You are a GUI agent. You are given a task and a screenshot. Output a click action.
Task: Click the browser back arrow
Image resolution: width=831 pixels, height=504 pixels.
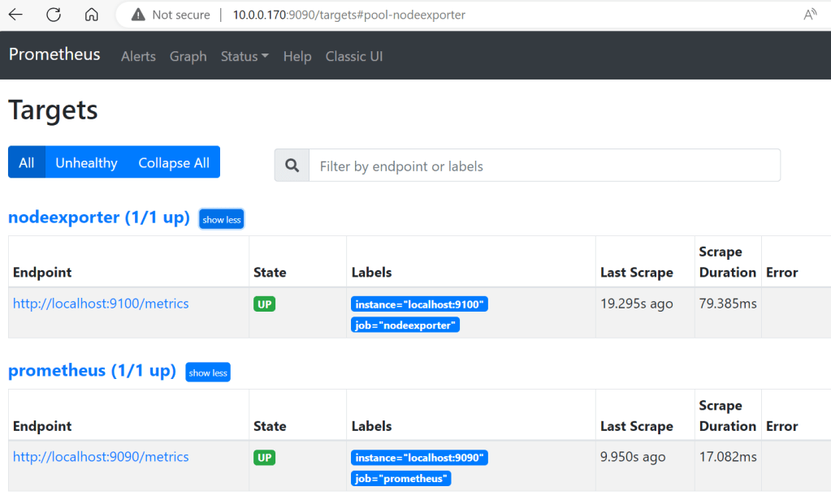click(x=15, y=15)
